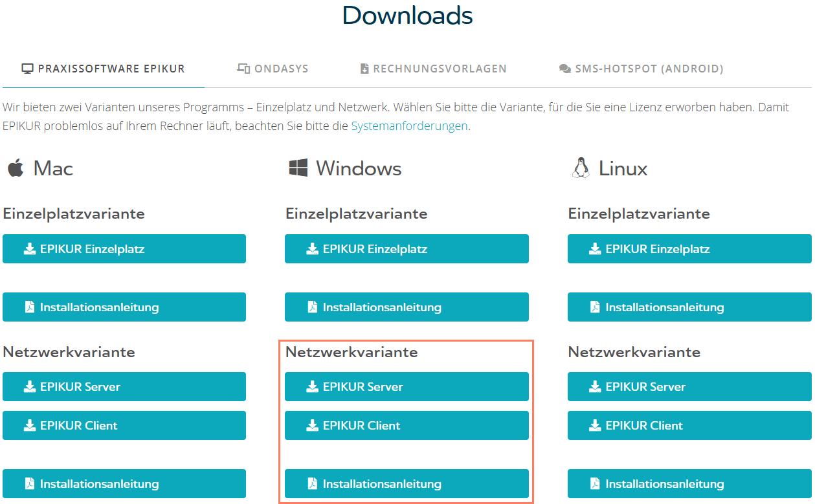Download EPIKUR Server for Mac

click(124, 387)
